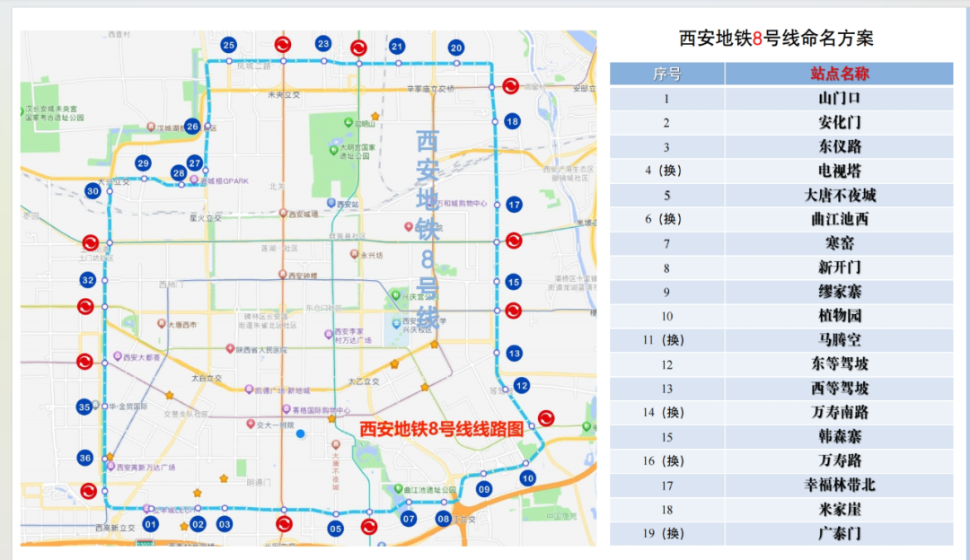Click the red transfer icon between markers 05 and 07

pos(369,527)
